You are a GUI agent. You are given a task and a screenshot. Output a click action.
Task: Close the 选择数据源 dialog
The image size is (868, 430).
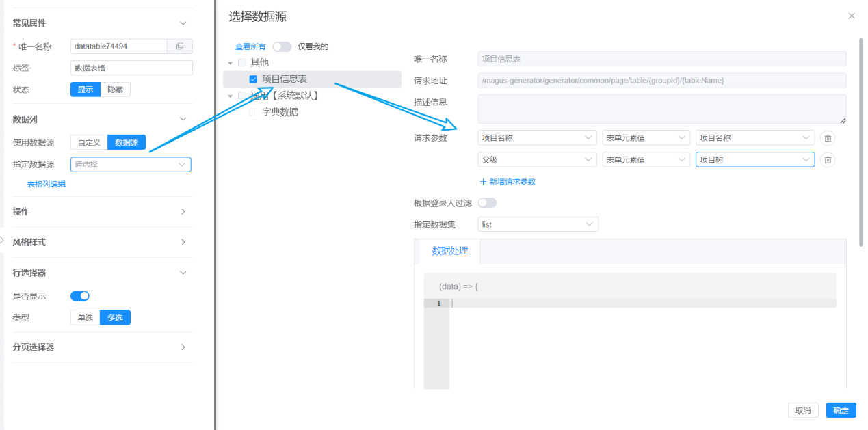(852, 16)
